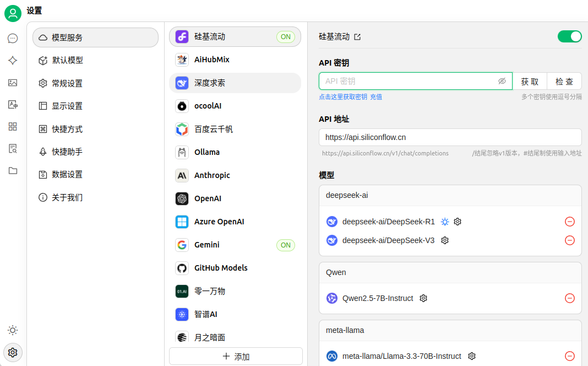
Task: Remove the Qwen2.5-7B-Instruct model with minus icon
Action: pyautogui.click(x=570, y=298)
